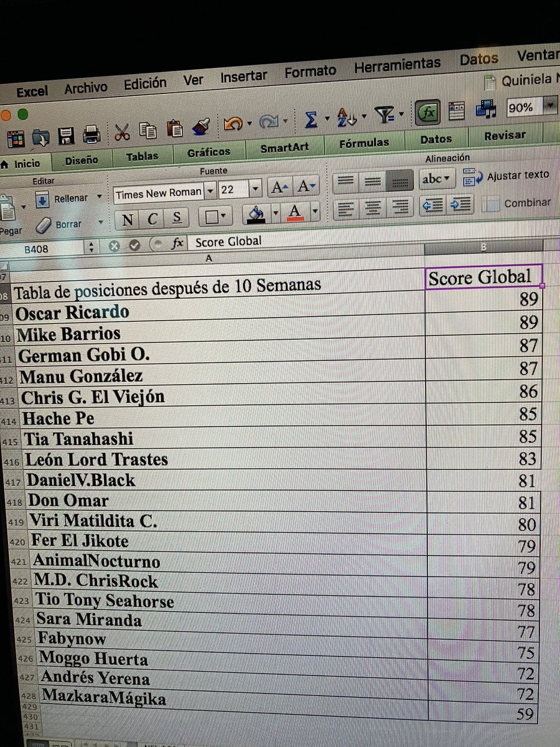Toggle align text right button
The image size is (560, 747).
(400, 206)
